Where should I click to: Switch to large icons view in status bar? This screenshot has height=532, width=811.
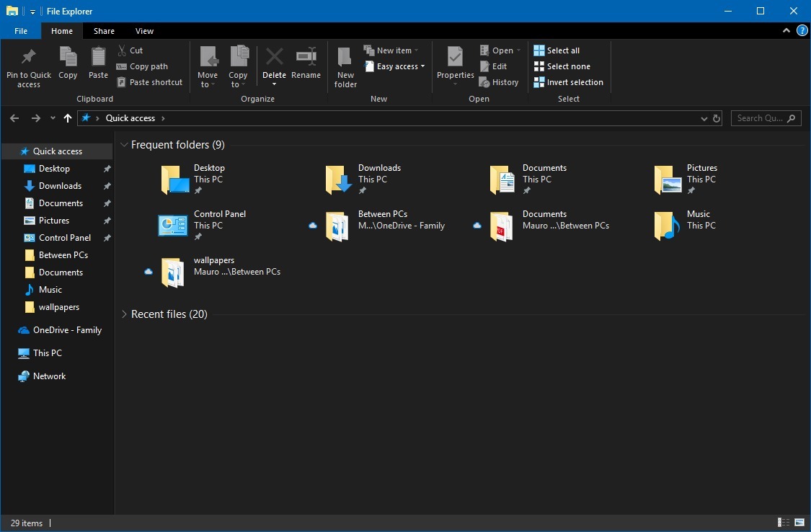pyautogui.click(x=799, y=522)
